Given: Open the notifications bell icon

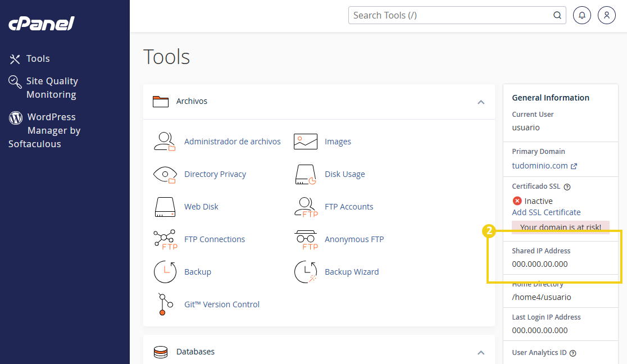Looking at the screenshot, I should 582,15.
